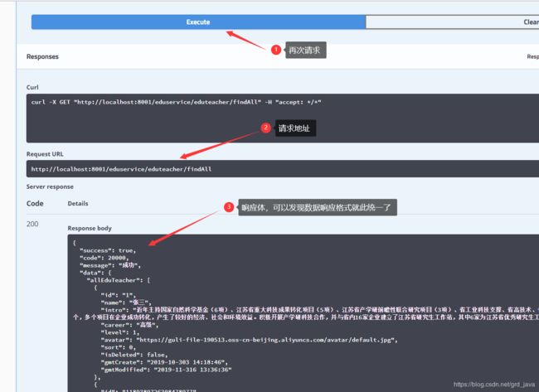The height and width of the screenshot is (392, 539).
Task: Click the Curl label
Action: 32,87
